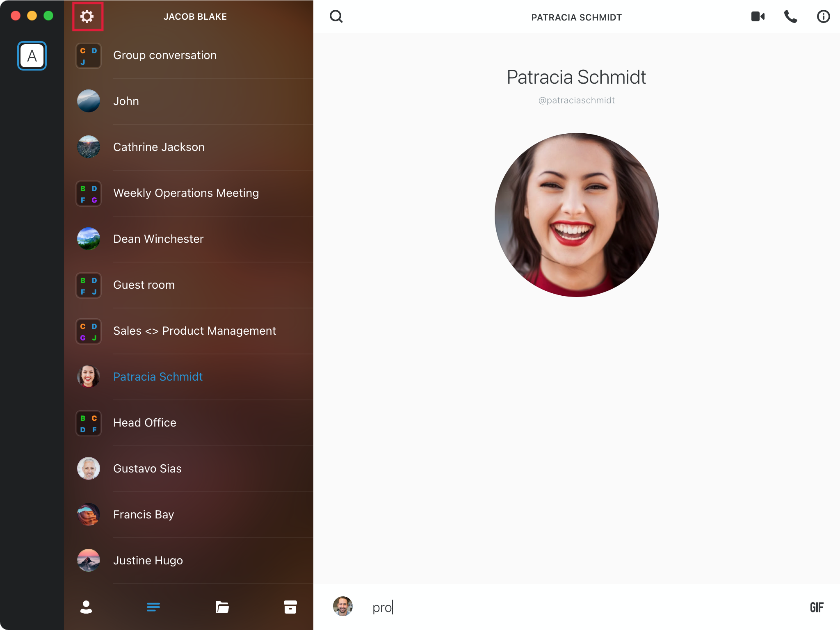The height and width of the screenshot is (630, 840).
Task: Open the settings gear icon
Action: click(x=87, y=16)
